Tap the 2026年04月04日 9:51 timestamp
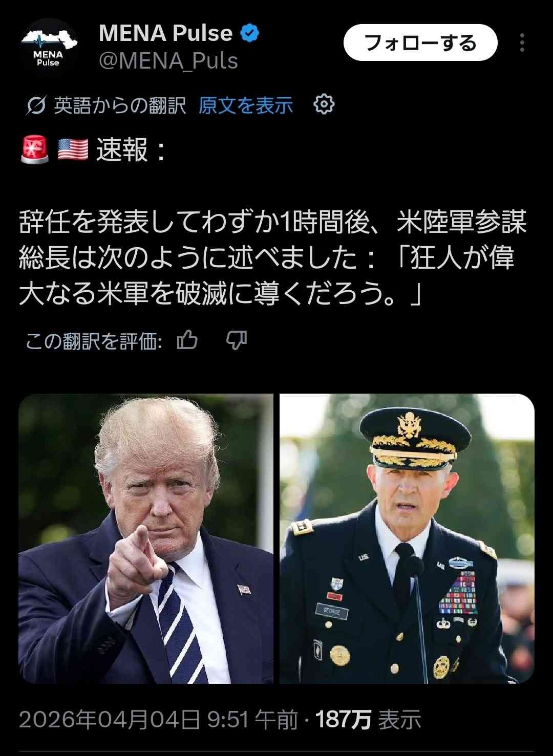This screenshot has width=553, height=756. [159, 720]
